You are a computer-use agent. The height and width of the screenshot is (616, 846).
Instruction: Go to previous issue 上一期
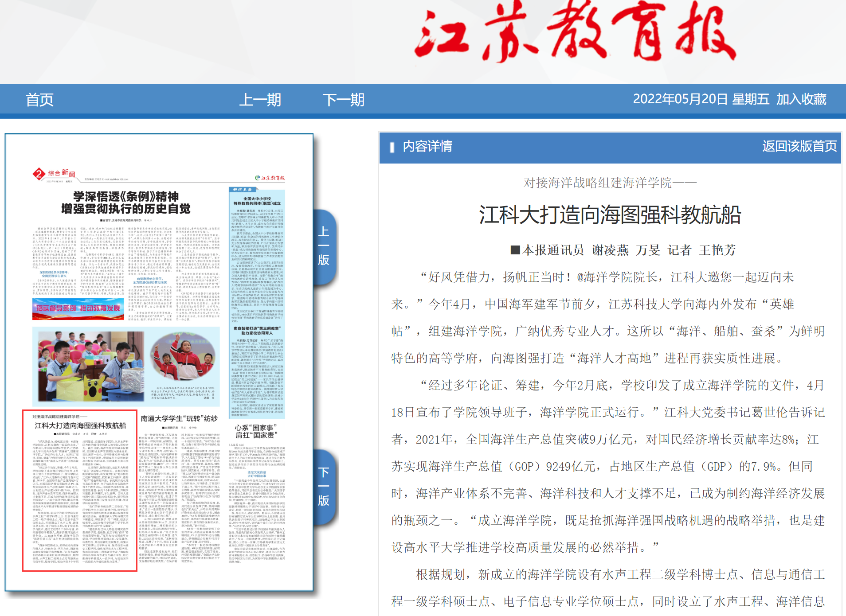pyautogui.click(x=260, y=100)
